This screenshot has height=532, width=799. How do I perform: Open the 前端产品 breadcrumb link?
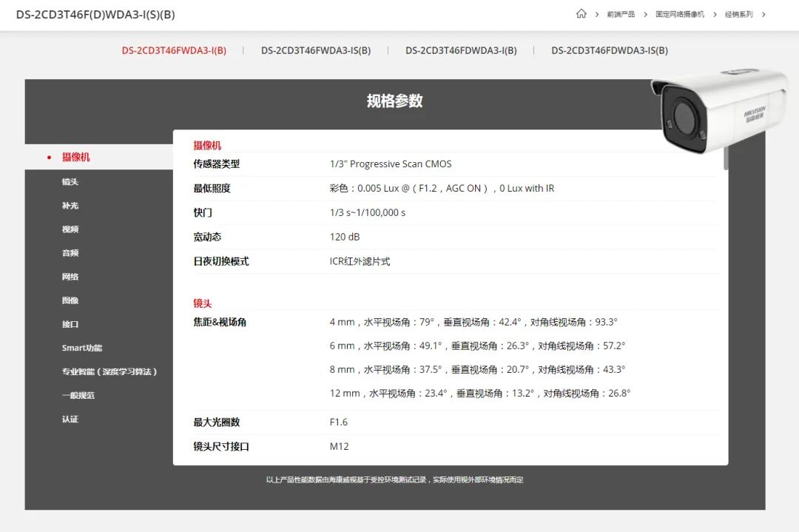[620, 14]
